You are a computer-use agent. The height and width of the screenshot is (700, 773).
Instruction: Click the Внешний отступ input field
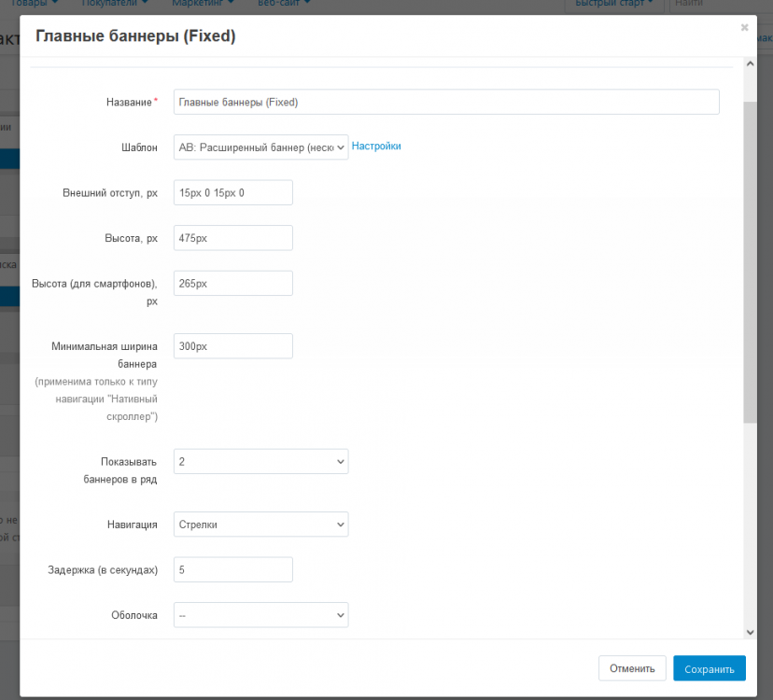[232, 192]
